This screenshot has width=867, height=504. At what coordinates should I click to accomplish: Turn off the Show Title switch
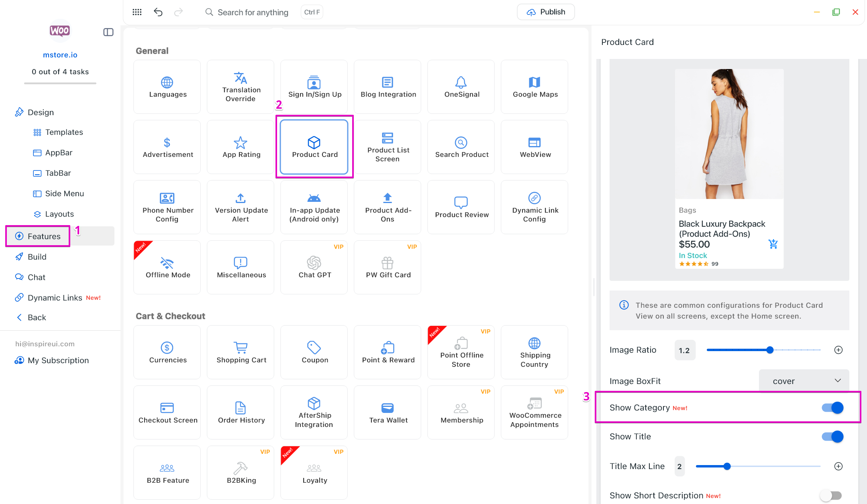[x=832, y=437]
